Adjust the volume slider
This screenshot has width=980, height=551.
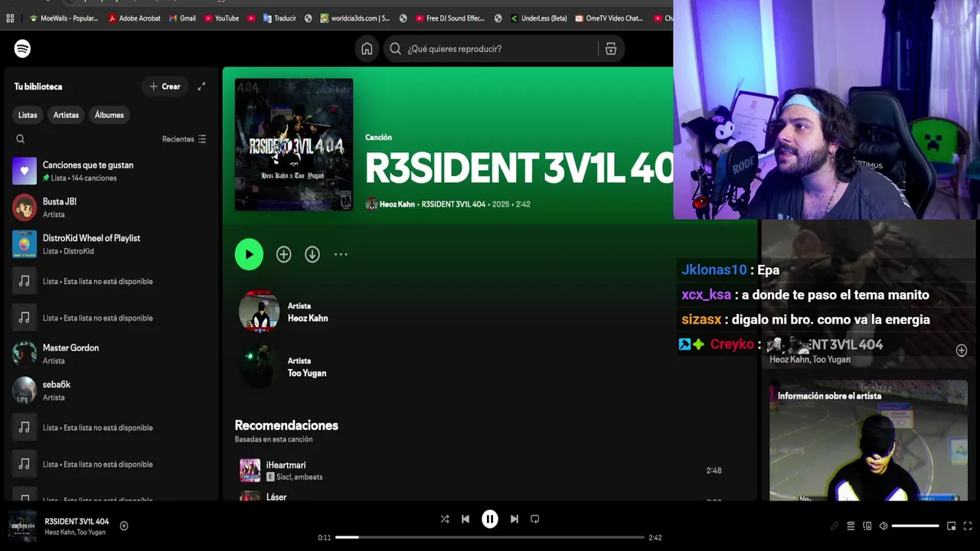(916, 526)
